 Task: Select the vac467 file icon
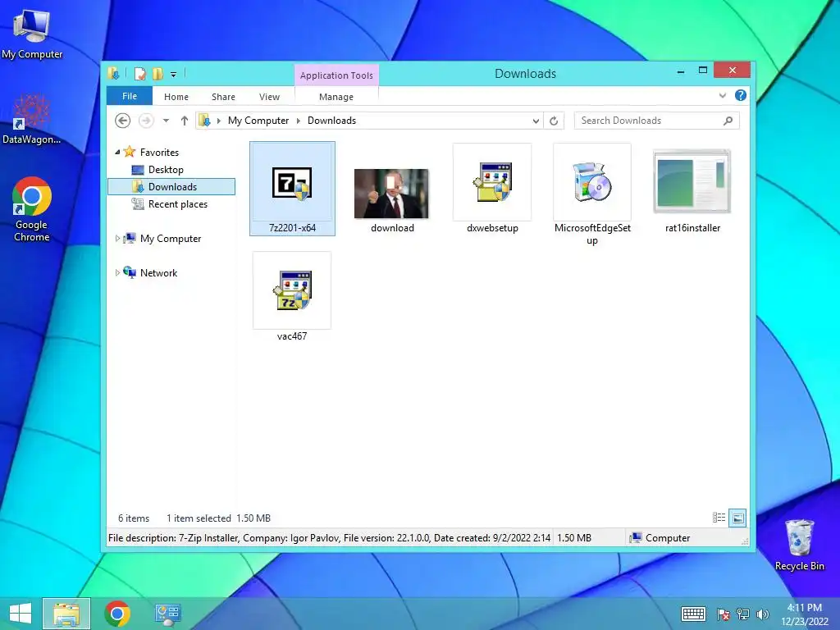[292, 290]
